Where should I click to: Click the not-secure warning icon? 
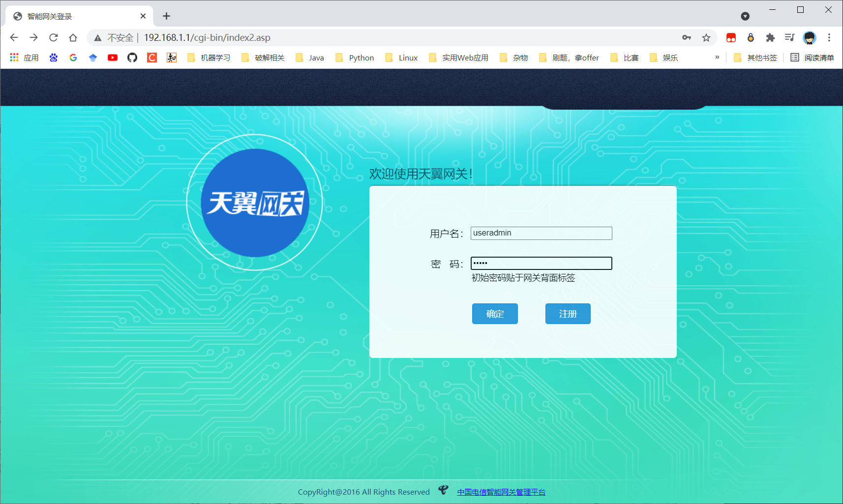click(x=98, y=38)
